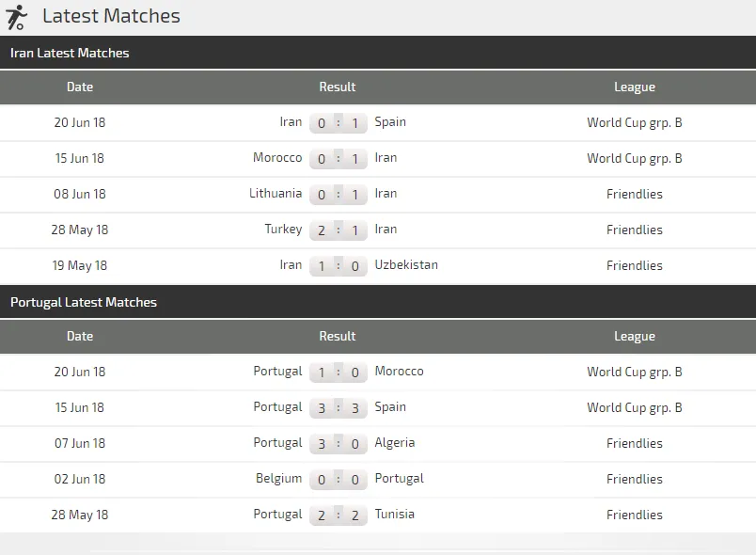Click the Portugal Latest Matches section header
Screen dimensions: 756x555
[84, 302]
